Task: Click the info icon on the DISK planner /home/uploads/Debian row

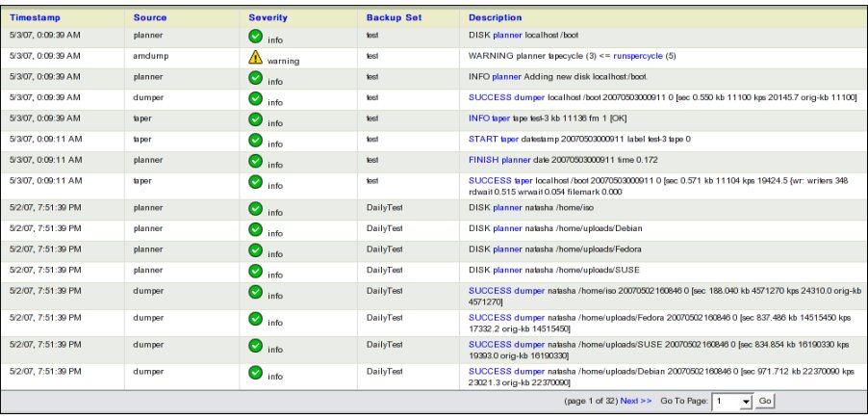Action: 255,229
